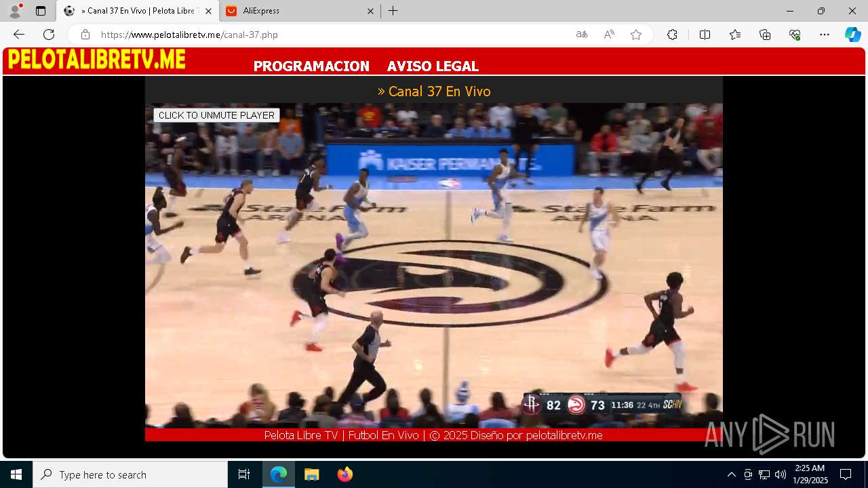Open Task View on the taskbar
Screen dimensions: 868x488
coord(244,474)
